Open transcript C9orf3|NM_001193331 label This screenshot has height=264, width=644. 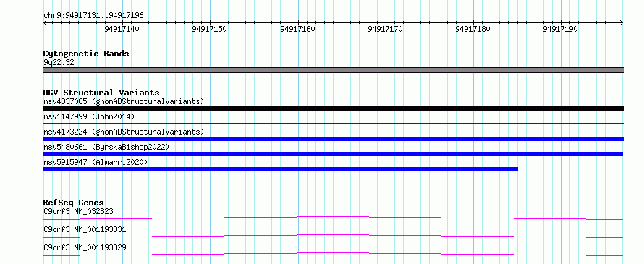[x=85, y=230]
